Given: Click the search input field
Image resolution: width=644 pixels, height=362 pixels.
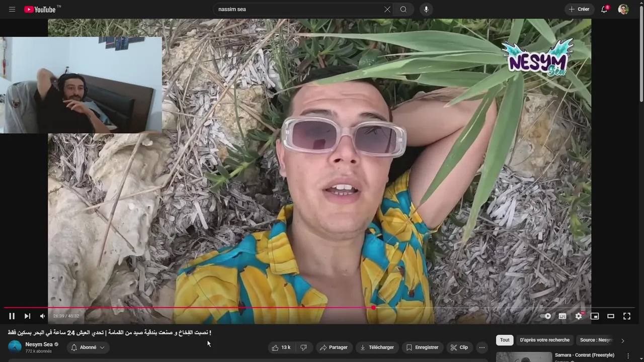Looking at the screenshot, I should pos(299,9).
